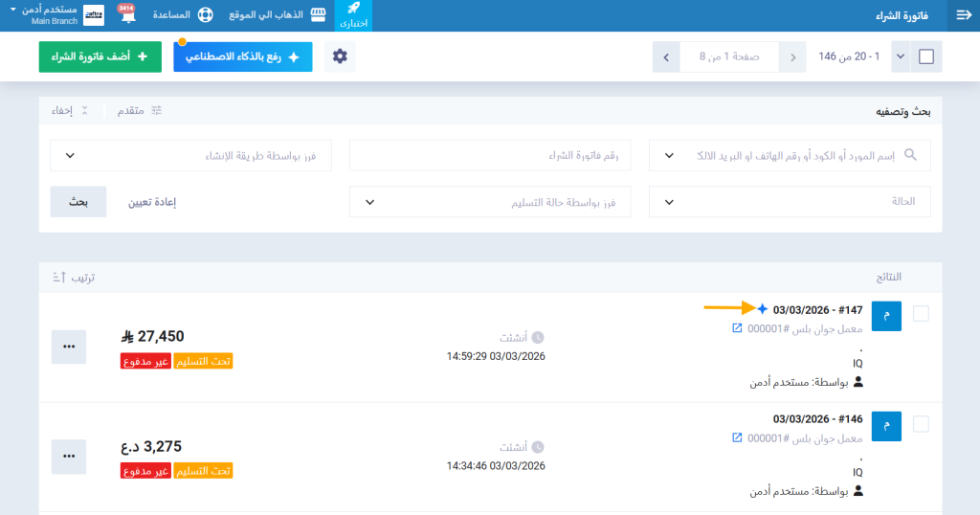This screenshot has width=980, height=515.
Task: Open delivery status filter dropdown
Action: [x=490, y=202]
